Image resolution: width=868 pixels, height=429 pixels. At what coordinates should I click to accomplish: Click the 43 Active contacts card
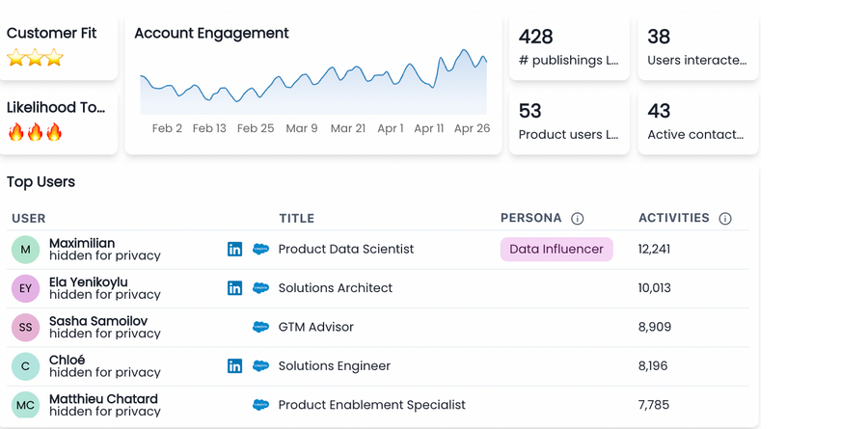[697, 121]
